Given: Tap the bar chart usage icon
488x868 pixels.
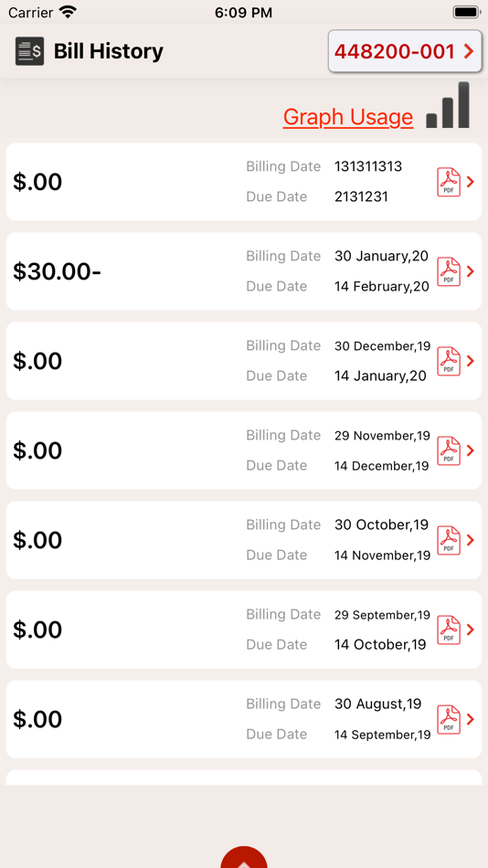Looking at the screenshot, I should (448, 105).
